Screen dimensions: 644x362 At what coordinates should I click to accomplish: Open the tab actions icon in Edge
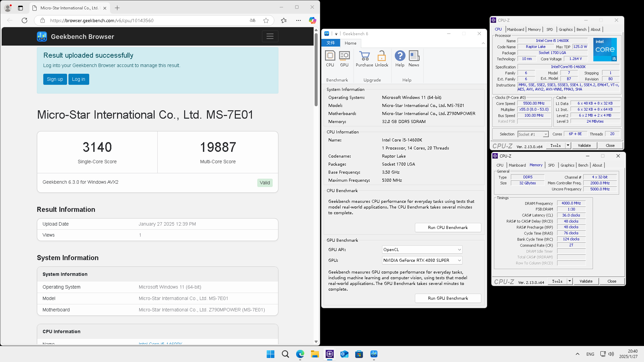(20, 8)
